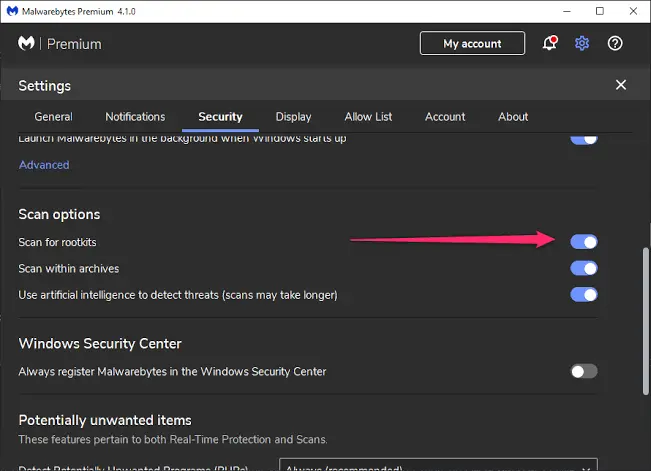Open the Advanced link

coord(44,165)
